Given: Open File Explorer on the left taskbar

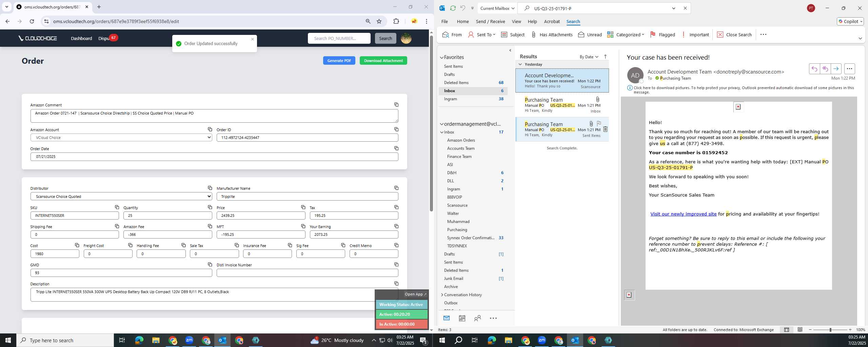Looking at the screenshot, I should 156,340.
